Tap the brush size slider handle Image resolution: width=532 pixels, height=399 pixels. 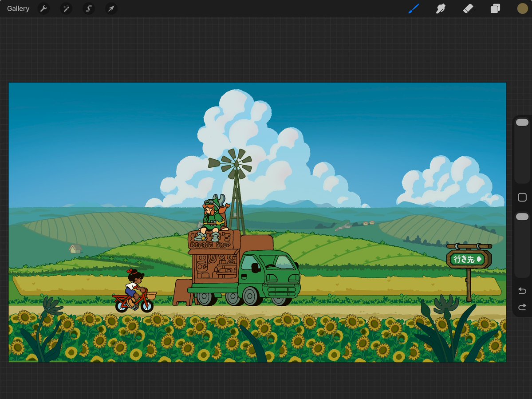pyautogui.click(x=522, y=122)
